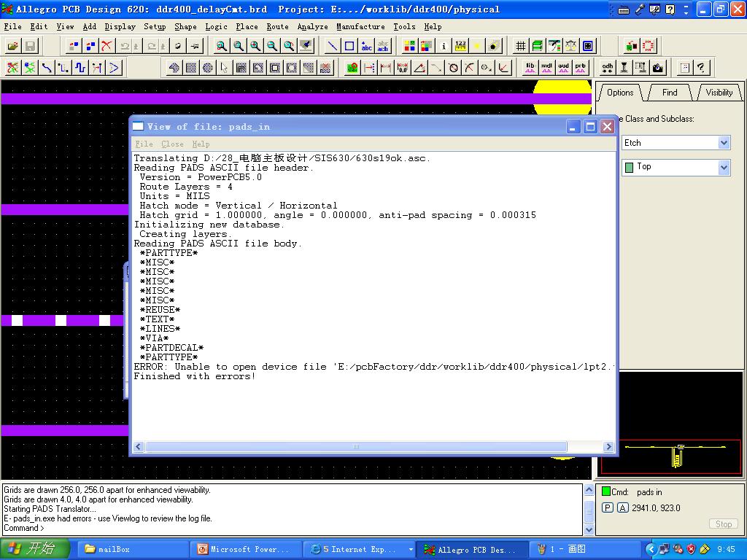747x560 pixels.
Task: Click the 'Command >' prompt line
Action: pyautogui.click(x=24, y=528)
